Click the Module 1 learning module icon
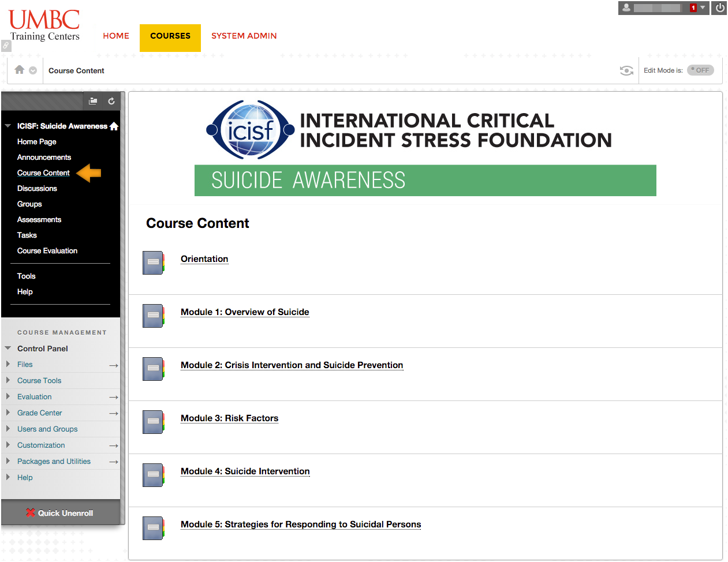The image size is (728, 562). click(154, 316)
